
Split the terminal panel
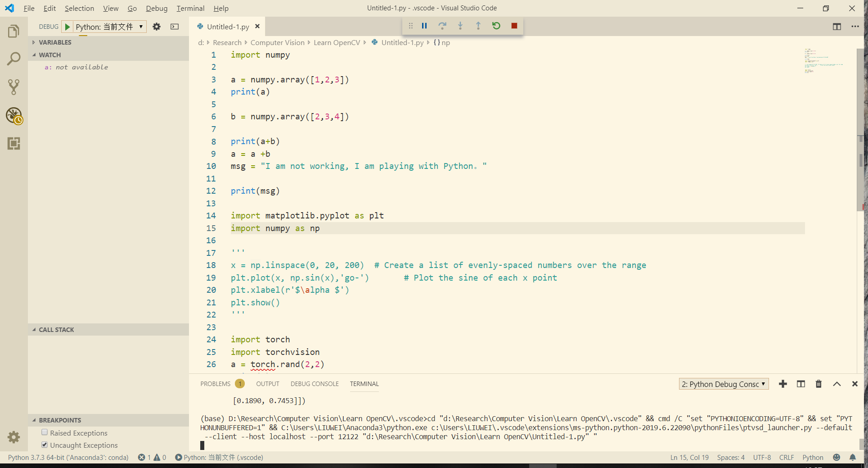click(801, 384)
